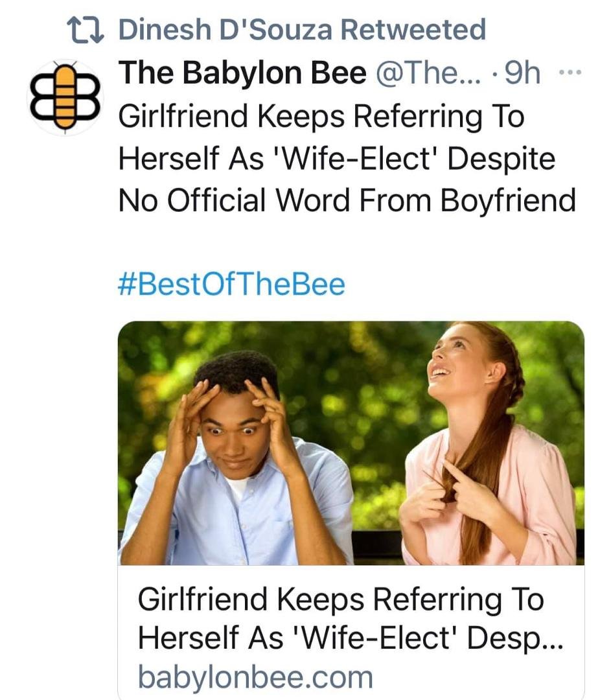This screenshot has height=700, width=611.
Task: Click the retweet arrows icon beside Dinesh D'Souza
Action: [x=86, y=30]
